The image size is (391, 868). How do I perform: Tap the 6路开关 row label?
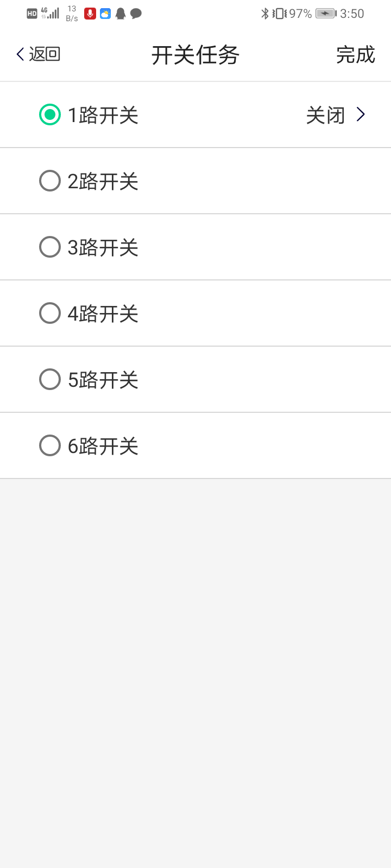pyautogui.click(x=103, y=446)
